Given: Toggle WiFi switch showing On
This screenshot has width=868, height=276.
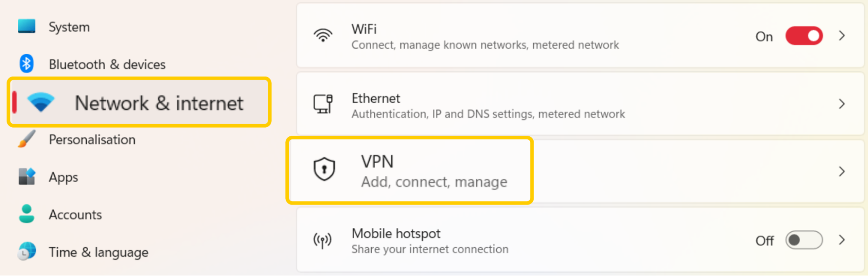Looking at the screenshot, I should pyautogui.click(x=803, y=36).
